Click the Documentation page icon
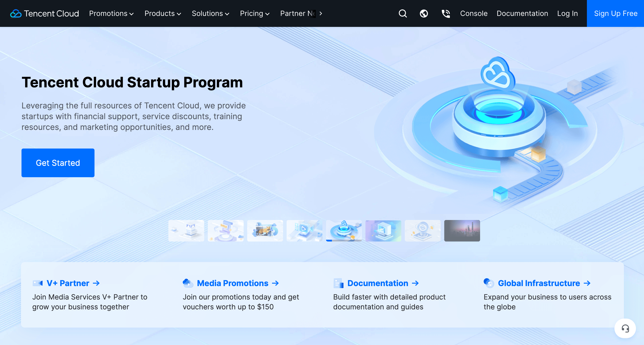 (339, 283)
